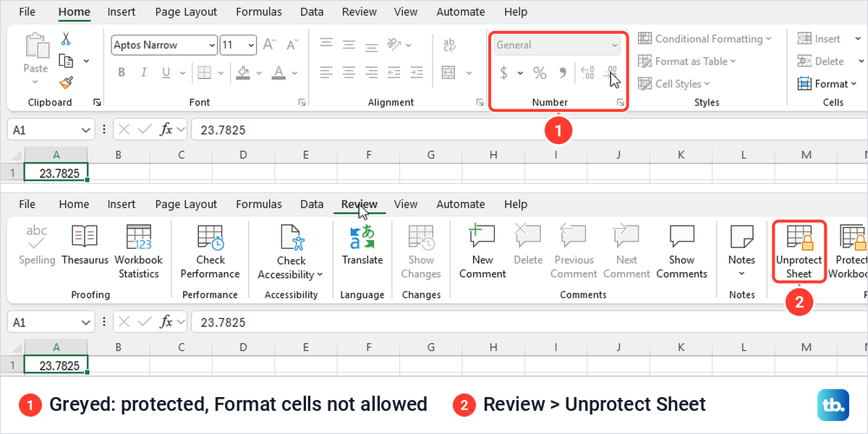Toggle Align Right
868x434 pixels.
coord(371,72)
